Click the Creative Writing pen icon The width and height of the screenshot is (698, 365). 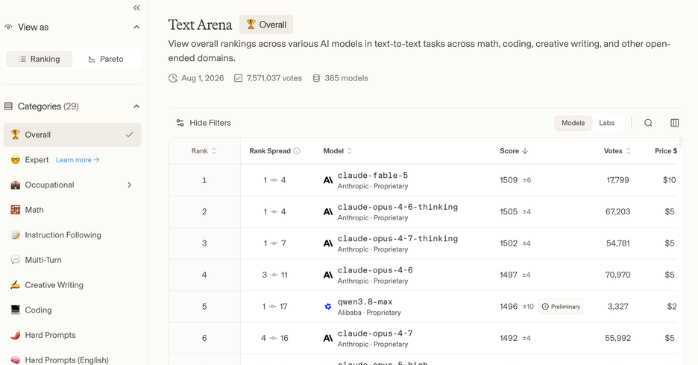(15, 285)
